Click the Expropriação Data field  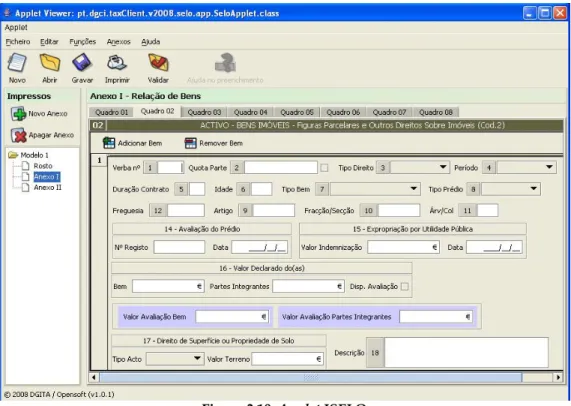pyautogui.click(x=495, y=247)
